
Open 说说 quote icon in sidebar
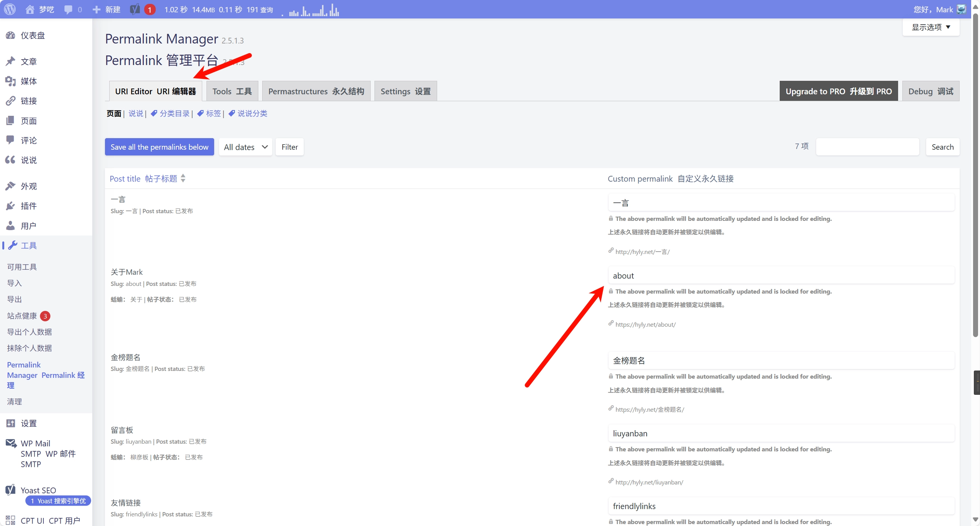[x=10, y=160]
